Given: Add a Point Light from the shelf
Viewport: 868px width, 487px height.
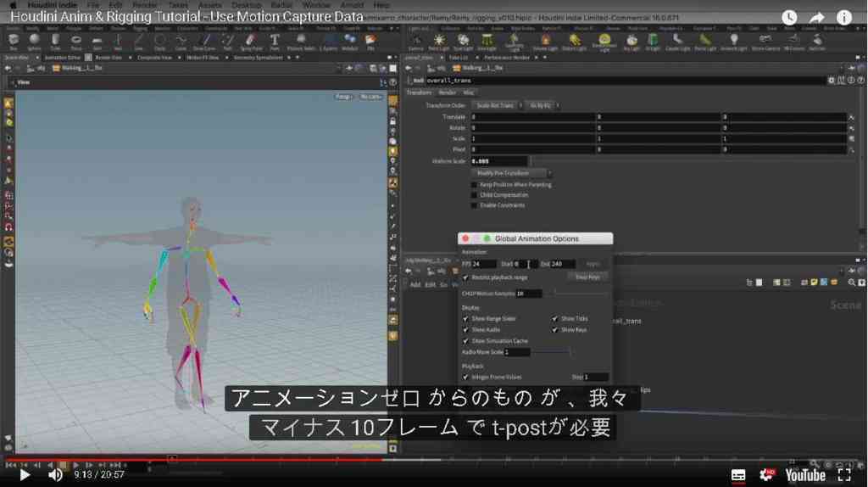Looking at the screenshot, I should coord(439,42).
